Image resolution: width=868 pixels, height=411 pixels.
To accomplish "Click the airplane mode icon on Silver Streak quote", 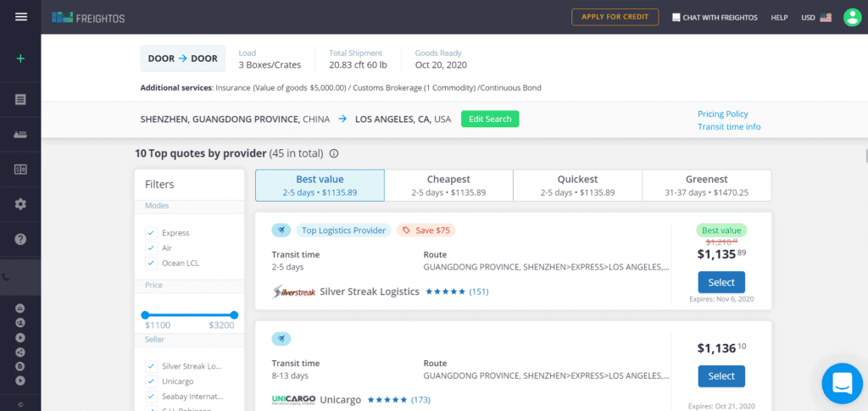I will [281, 230].
